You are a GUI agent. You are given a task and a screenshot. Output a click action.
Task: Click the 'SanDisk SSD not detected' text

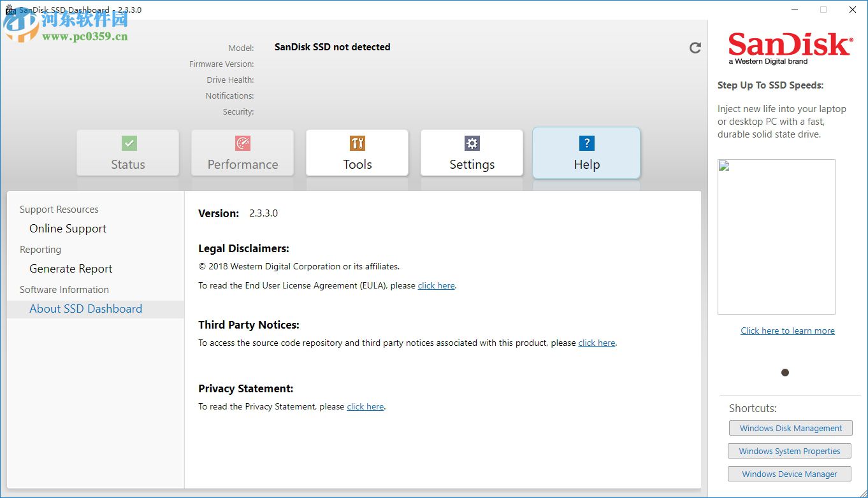tap(332, 47)
